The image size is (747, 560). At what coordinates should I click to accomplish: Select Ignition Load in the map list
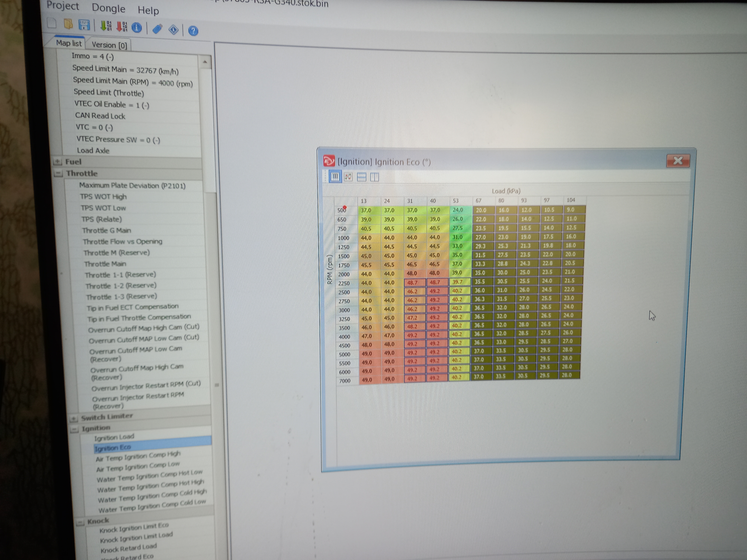click(x=114, y=438)
